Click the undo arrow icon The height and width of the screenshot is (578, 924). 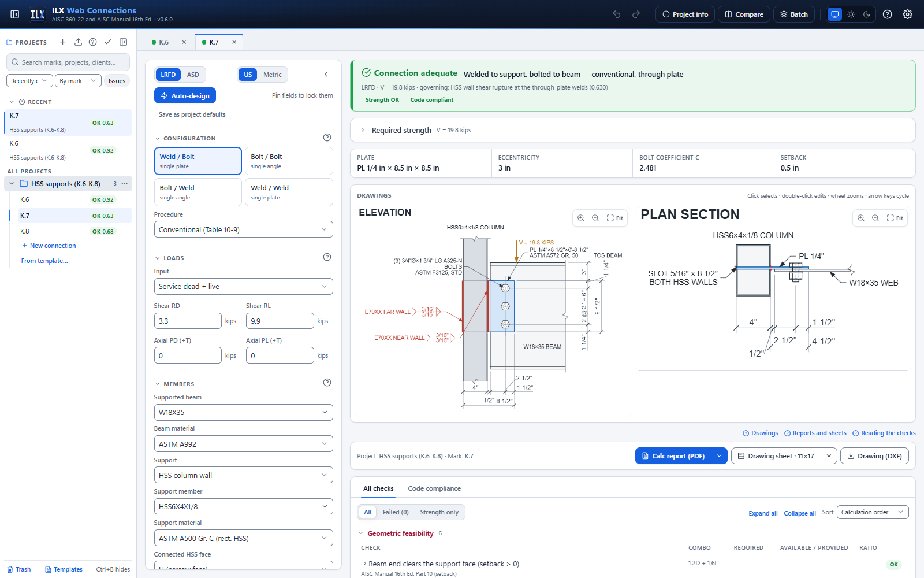[617, 14]
